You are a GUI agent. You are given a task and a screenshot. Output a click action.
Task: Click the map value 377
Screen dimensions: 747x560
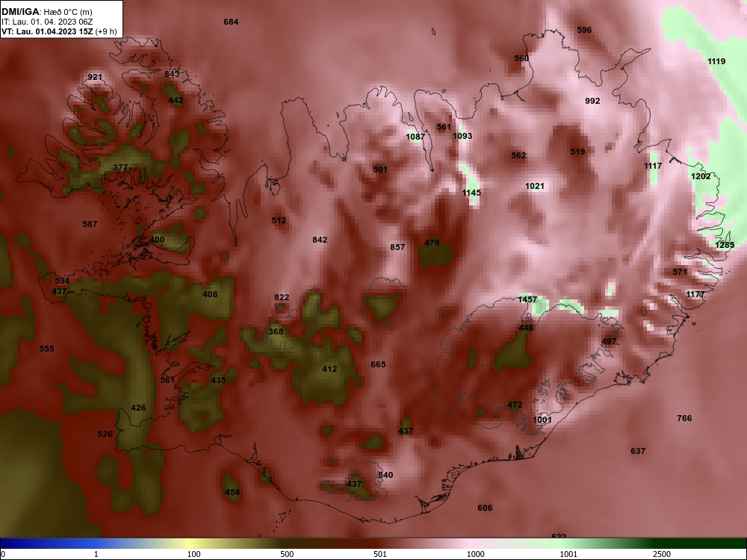point(120,167)
